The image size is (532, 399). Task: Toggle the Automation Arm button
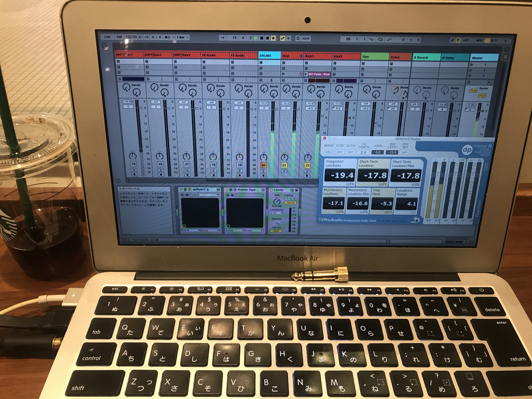[x=283, y=38]
